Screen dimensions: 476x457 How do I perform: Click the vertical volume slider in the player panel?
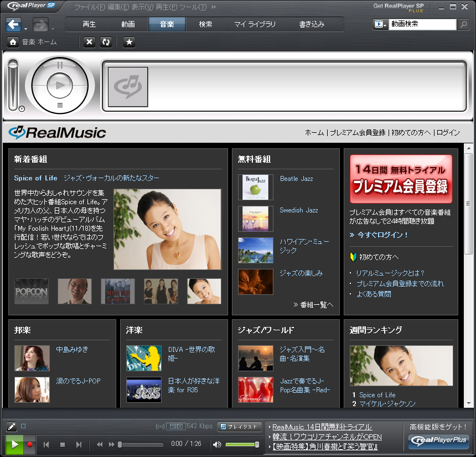coord(13,84)
